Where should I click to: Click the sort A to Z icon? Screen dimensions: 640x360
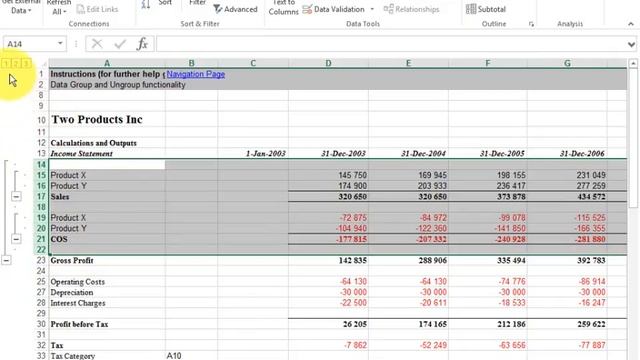(x=146, y=4)
